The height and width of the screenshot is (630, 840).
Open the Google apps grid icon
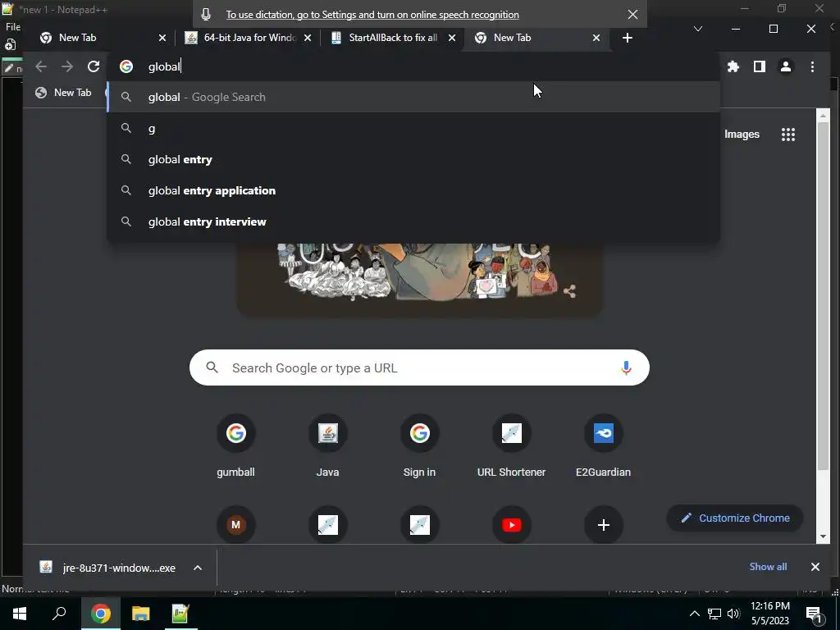[x=787, y=134]
